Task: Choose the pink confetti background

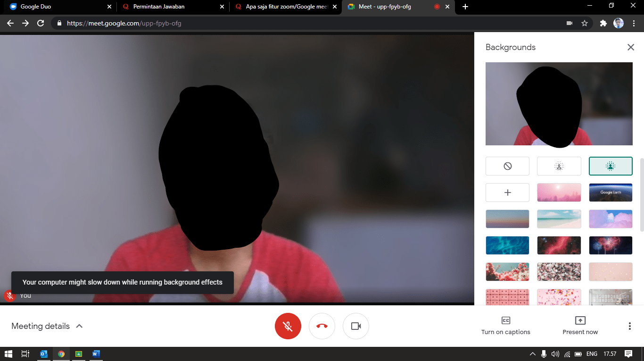Action: tap(559, 297)
